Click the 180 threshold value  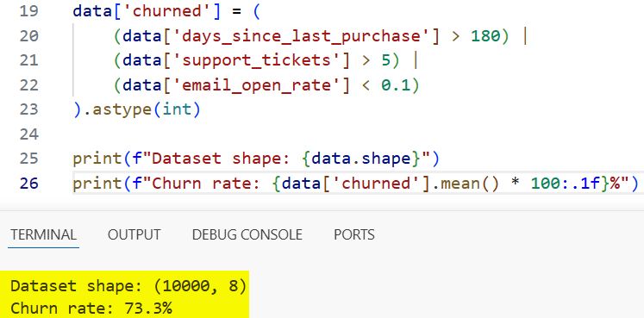click(485, 36)
